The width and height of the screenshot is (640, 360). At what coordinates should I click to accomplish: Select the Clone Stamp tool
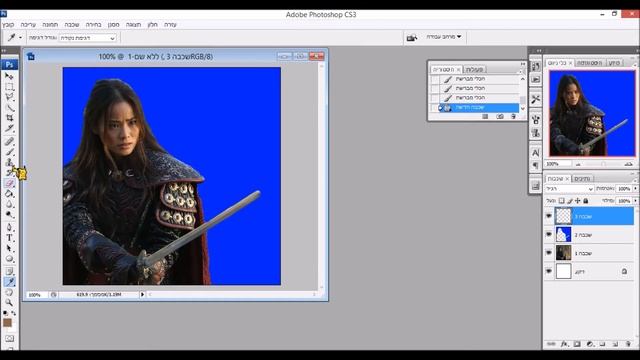click(x=9, y=162)
